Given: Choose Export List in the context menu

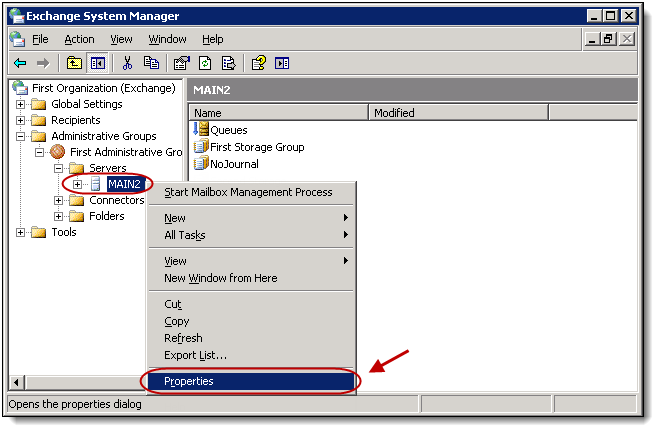Looking at the screenshot, I should [x=250, y=355].
